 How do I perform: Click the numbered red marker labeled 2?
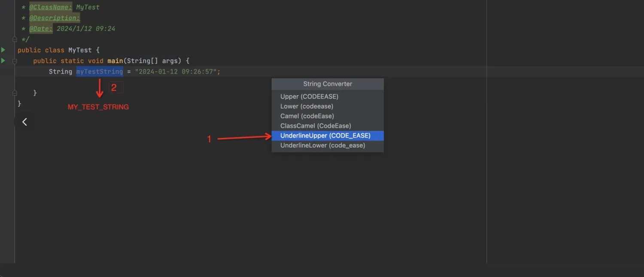click(114, 87)
